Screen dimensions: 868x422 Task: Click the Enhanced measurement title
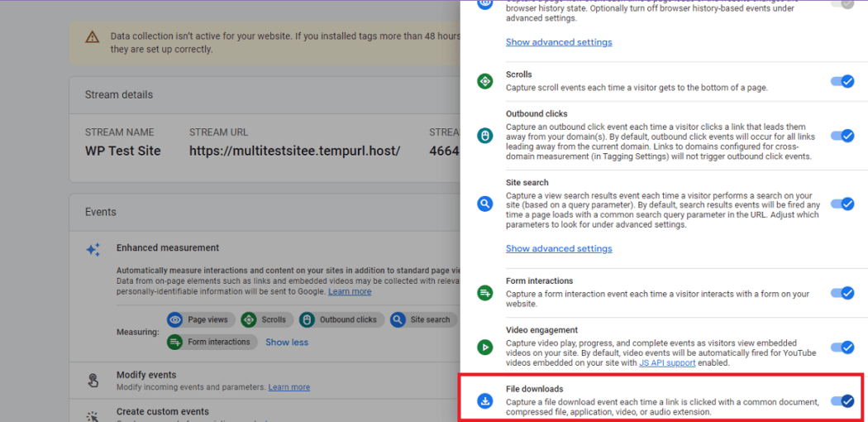point(168,247)
